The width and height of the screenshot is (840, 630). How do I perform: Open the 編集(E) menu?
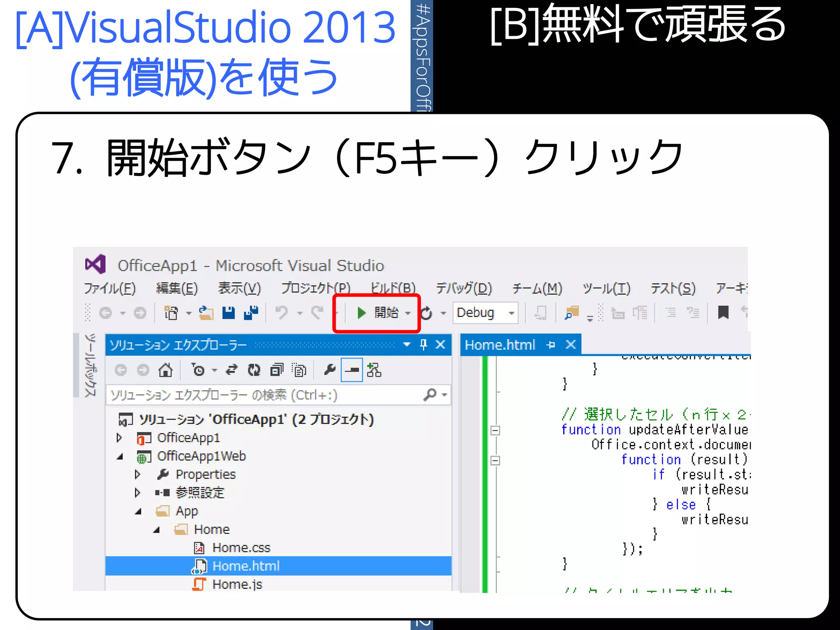tap(177, 288)
